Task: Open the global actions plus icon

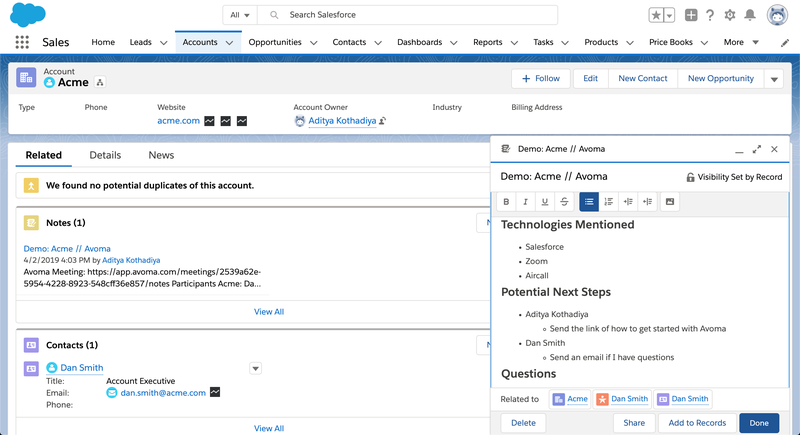Action: pos(691,15)
